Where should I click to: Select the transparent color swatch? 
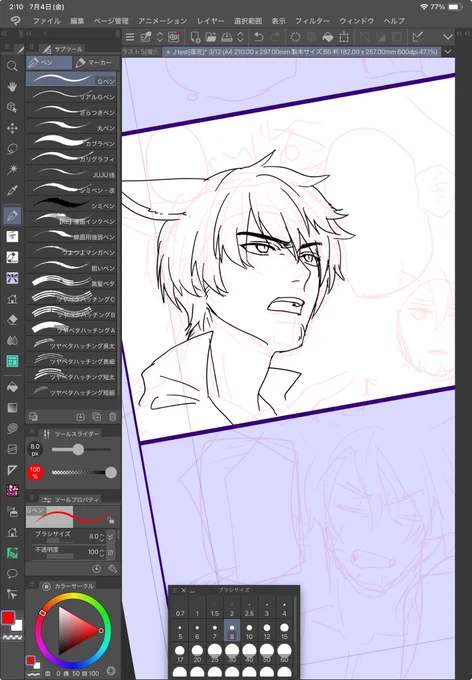pos(13,637)
